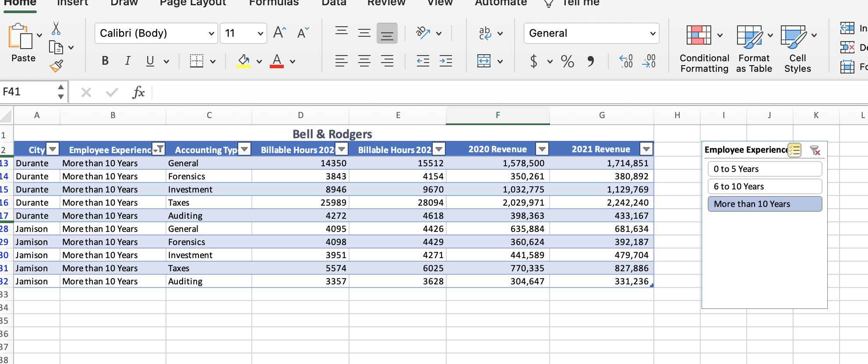
Task: Toggle underline formatting
Action: [150, 61]
